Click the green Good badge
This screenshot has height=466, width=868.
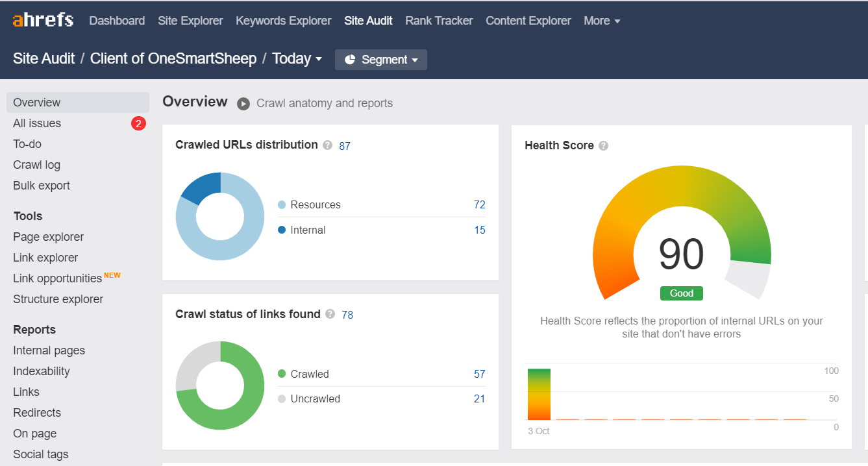[682, 293]
